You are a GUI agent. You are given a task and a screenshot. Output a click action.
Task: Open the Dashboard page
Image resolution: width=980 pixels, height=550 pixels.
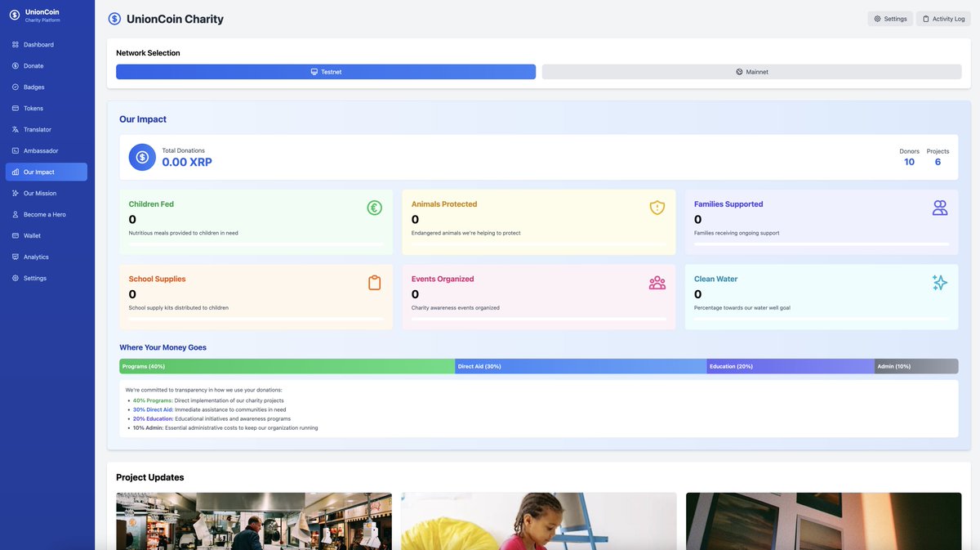tap(47, 45)
